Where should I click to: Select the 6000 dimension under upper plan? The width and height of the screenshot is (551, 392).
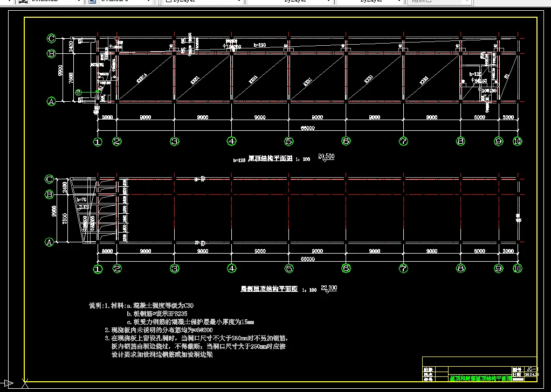point(479,117)
